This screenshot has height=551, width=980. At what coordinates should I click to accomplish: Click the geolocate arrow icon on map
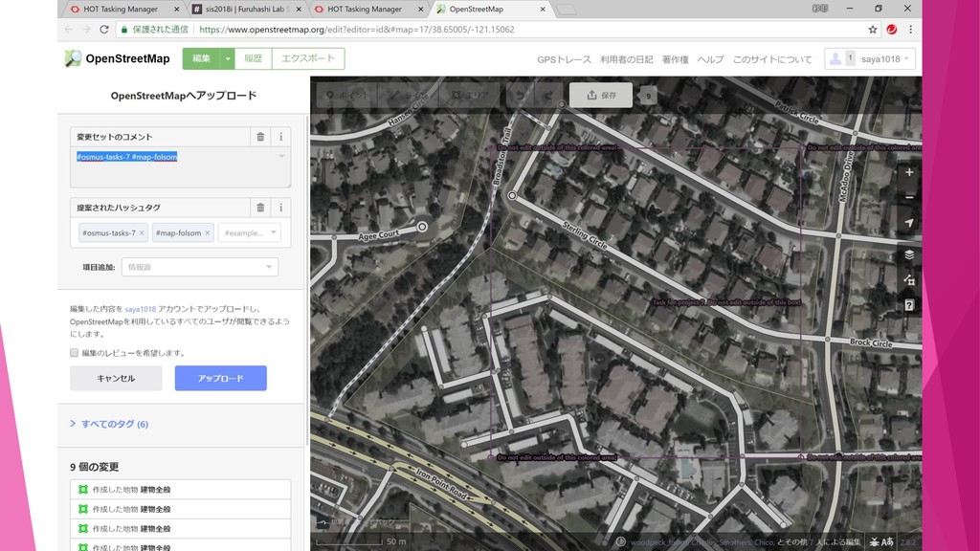[908, 223]
